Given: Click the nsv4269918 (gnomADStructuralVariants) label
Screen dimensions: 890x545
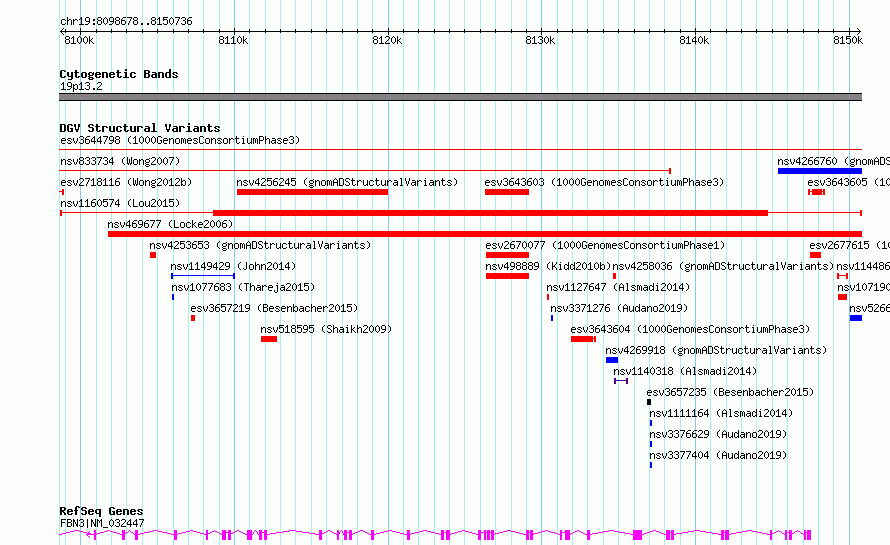Looking at the screenshot, I should point(716,350).
